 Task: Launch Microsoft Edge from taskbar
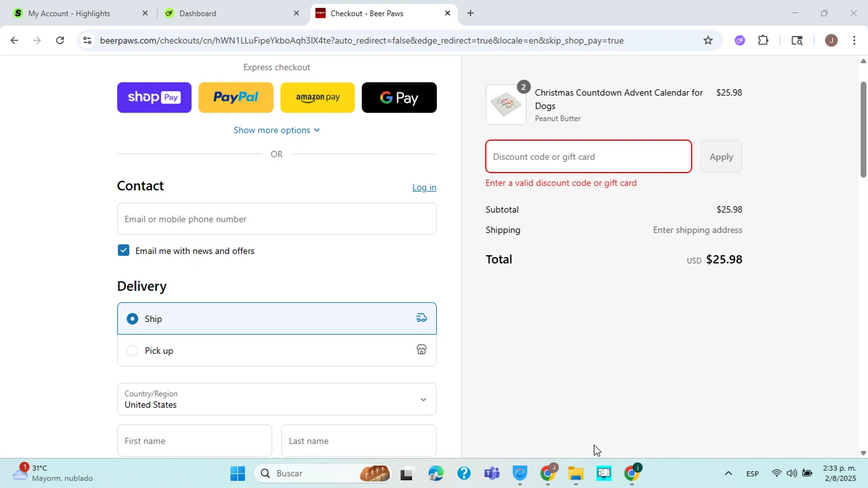pyautogui.click(x=436, y=474)
